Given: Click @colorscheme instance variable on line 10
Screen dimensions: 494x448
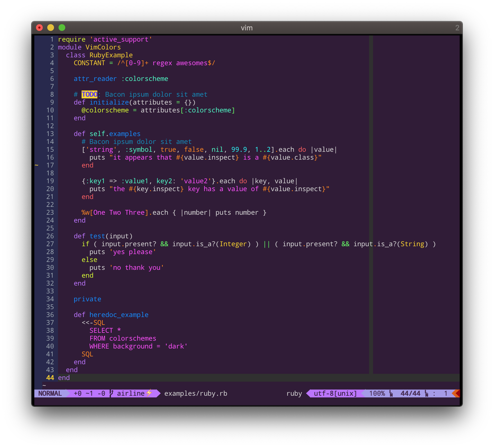Looking at the screenshot, I should click(x=105, y=110).
